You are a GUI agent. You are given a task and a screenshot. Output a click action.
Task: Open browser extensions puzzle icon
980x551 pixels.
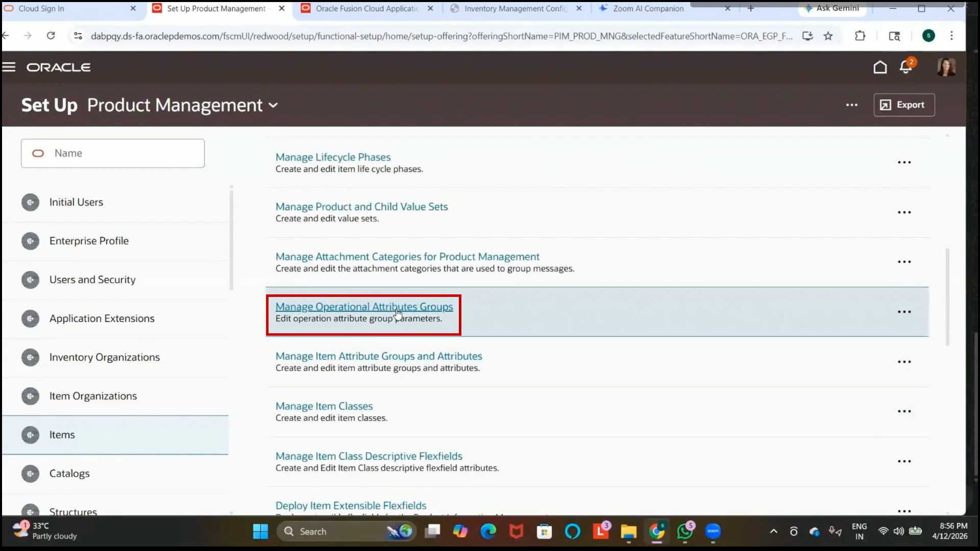pyautogui.click(x=860, y=36)
